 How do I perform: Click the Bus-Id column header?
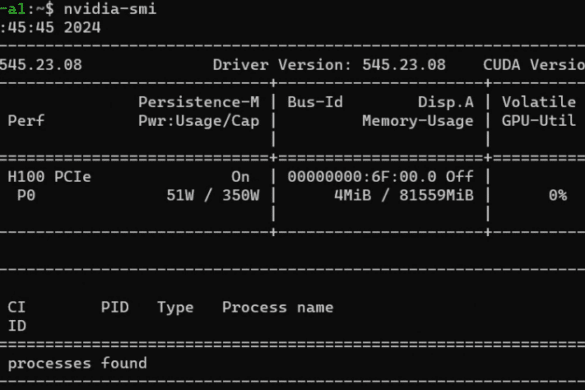(315, 102)
